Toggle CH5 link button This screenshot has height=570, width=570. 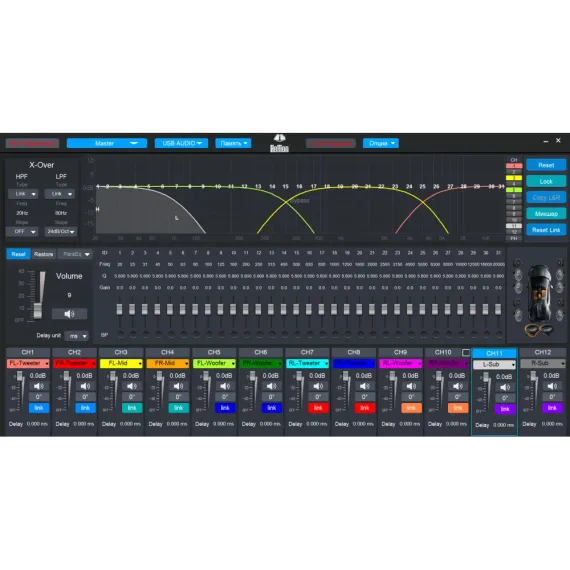(x=225, y=408)
